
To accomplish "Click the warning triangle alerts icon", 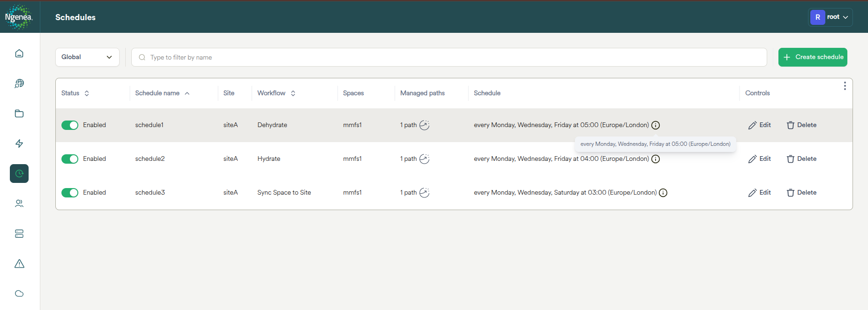I will click(x=19, y=264).
